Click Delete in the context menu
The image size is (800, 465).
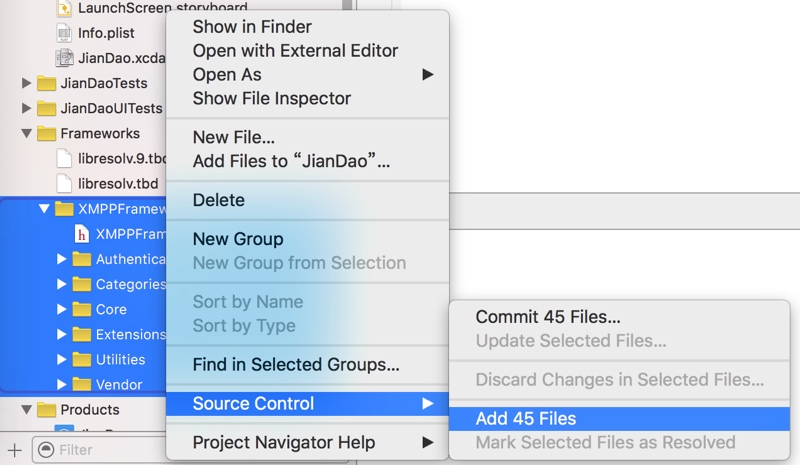(219, 200)
